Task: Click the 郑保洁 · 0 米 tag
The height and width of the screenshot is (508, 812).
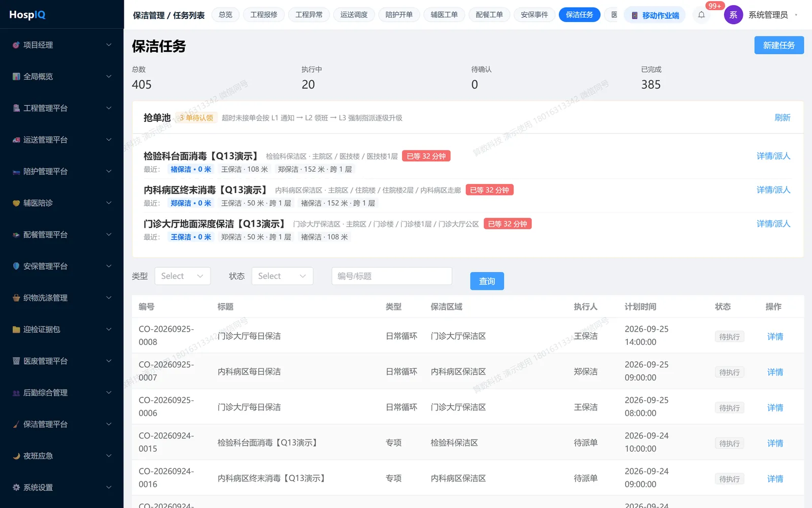Action: (x=191, y=203)
